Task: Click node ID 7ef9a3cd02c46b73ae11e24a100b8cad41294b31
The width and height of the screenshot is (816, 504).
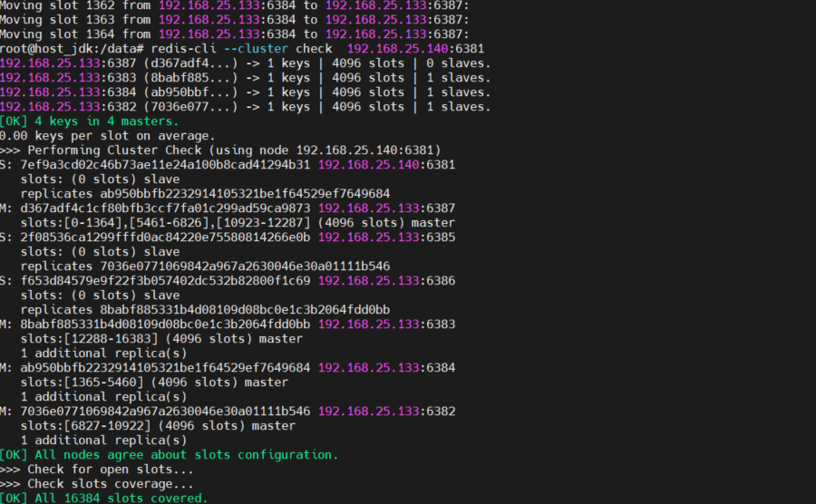Action: [165, 165]
